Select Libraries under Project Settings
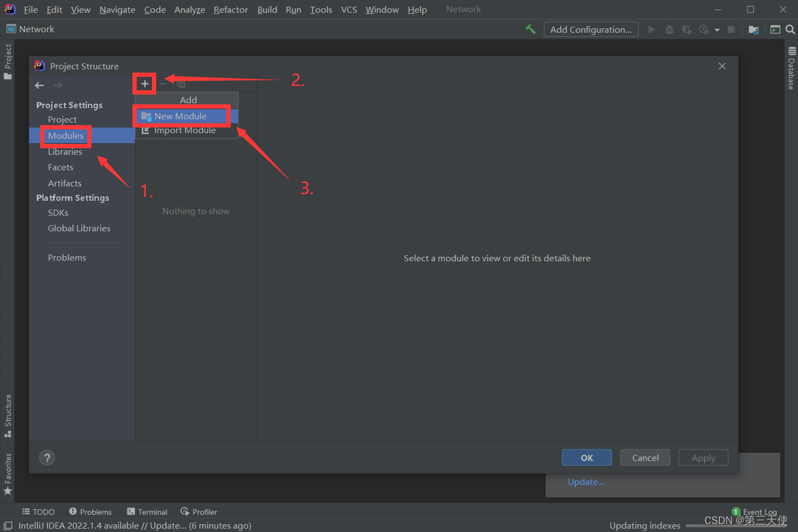Screen dimensions: 798x532 65,151
